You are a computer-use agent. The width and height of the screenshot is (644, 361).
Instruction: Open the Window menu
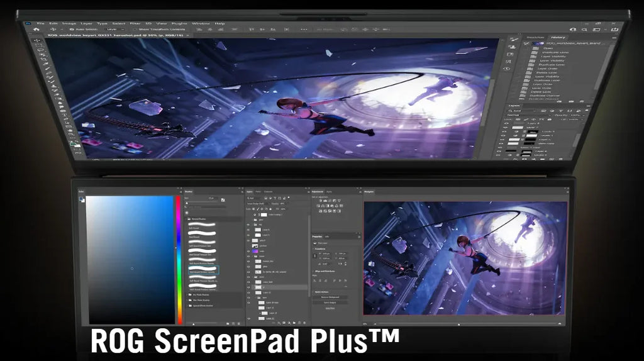pos(201,24)
